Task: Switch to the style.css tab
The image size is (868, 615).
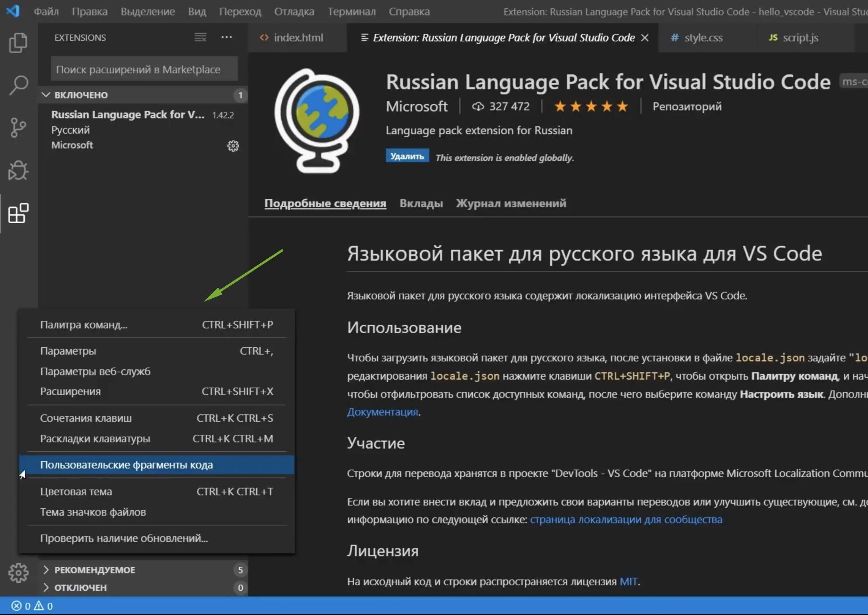Action: tap(702, 38)
